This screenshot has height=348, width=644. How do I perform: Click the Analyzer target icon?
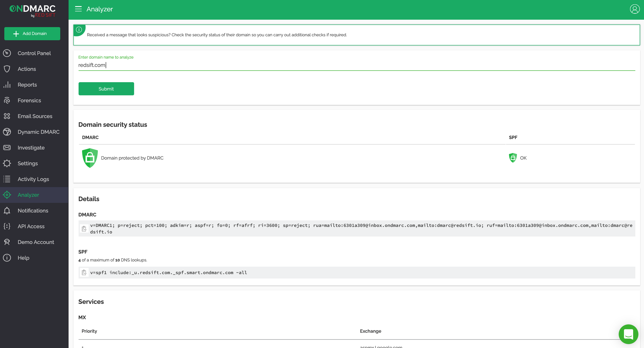coord(7,195)
